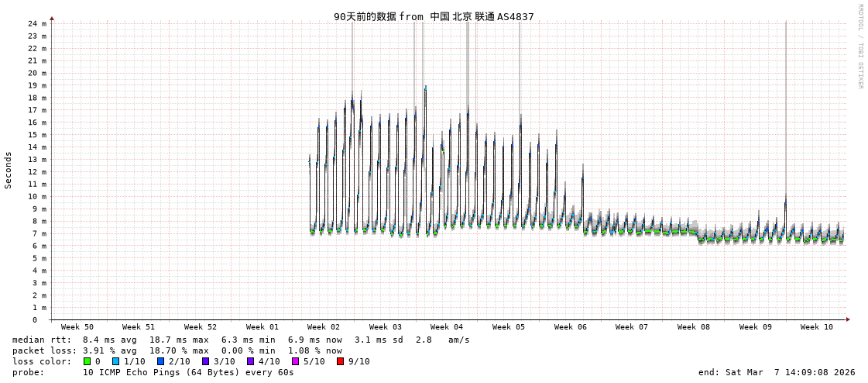Click the Week 06 axis label

click(570, 327)
